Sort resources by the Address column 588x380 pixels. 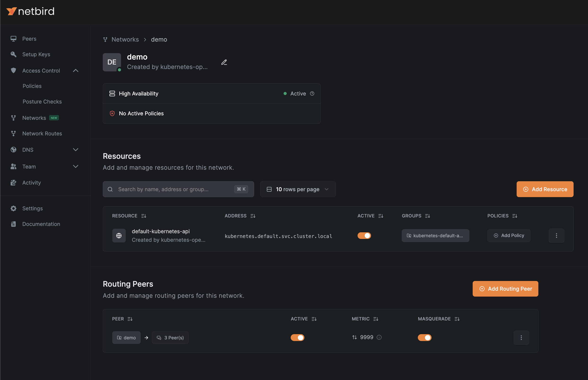[x=253, y=216]
